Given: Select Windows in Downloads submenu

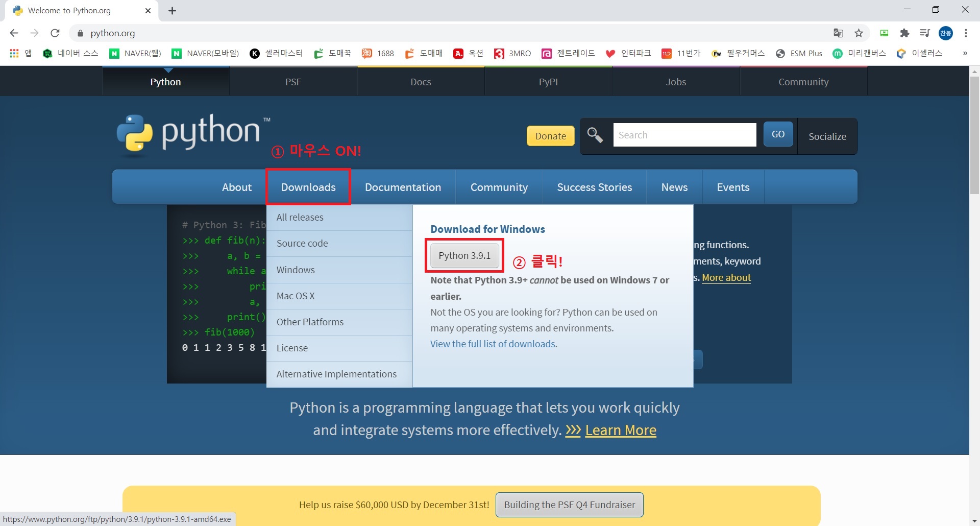Looking at the screenshot, I should [x=339, y=270].
